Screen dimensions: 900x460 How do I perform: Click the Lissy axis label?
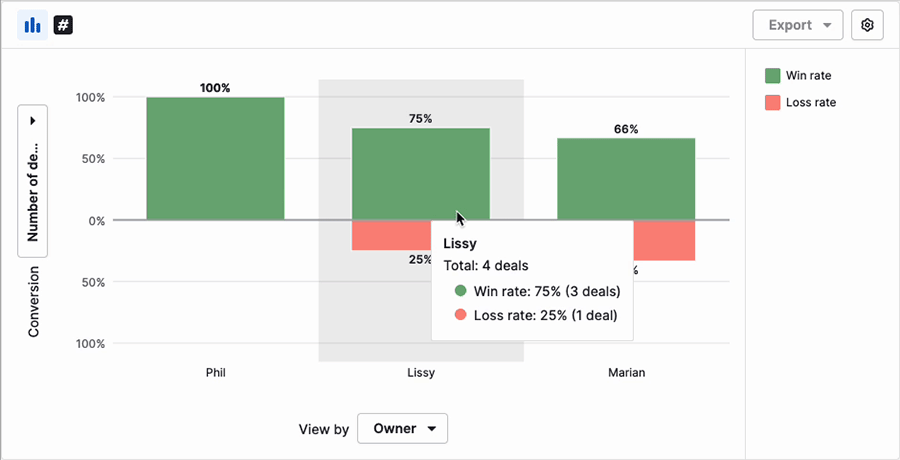pyautogui.click(x=421, y=373)
